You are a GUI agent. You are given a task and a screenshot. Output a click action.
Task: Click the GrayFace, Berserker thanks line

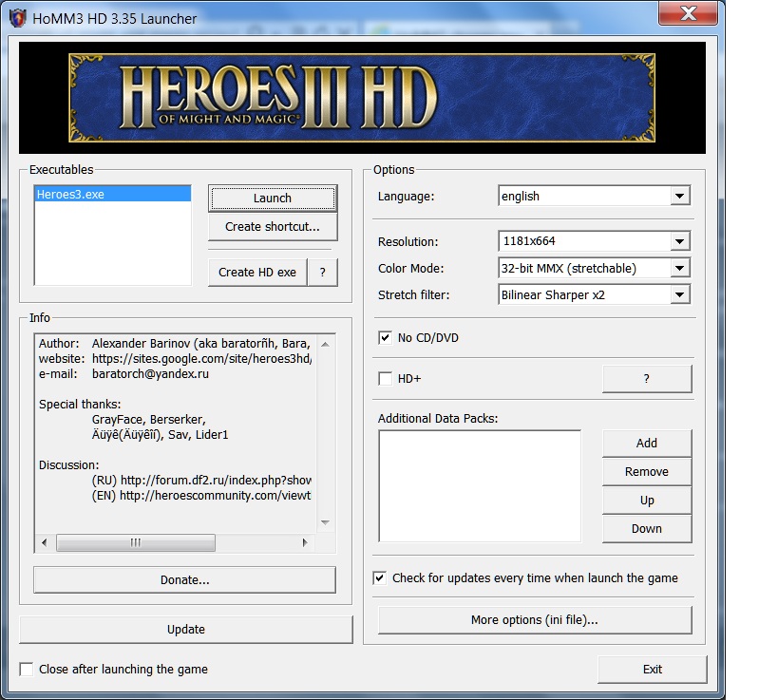(148, 420)
